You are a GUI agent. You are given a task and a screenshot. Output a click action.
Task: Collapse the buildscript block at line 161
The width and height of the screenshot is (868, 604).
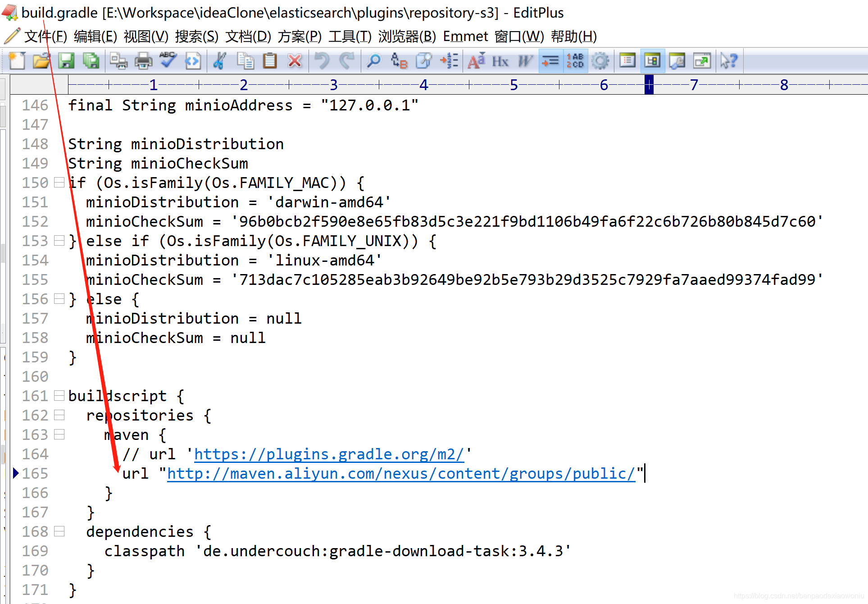coord(59,396)
